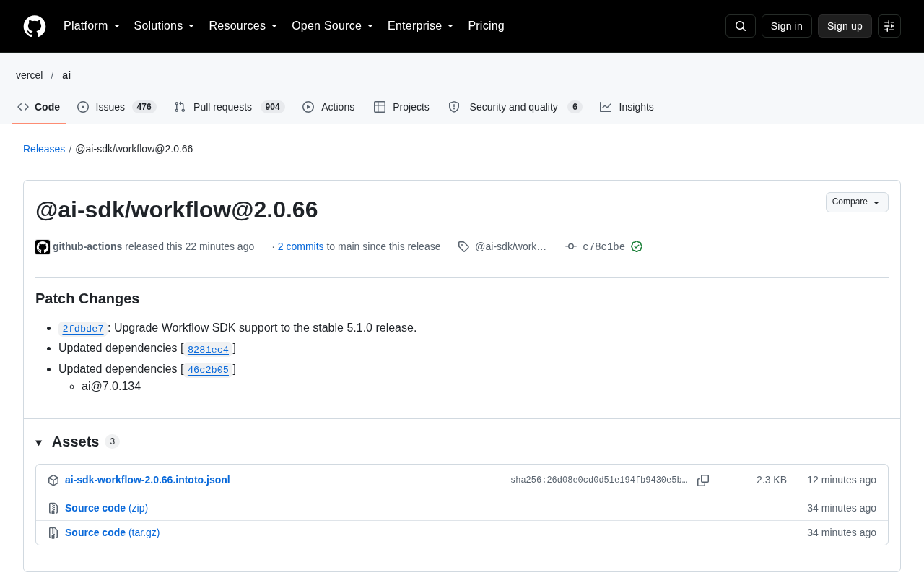Screen dimensions: 924x578
Task: Open commit 8281ec4
Action: [x=208, y=350]
